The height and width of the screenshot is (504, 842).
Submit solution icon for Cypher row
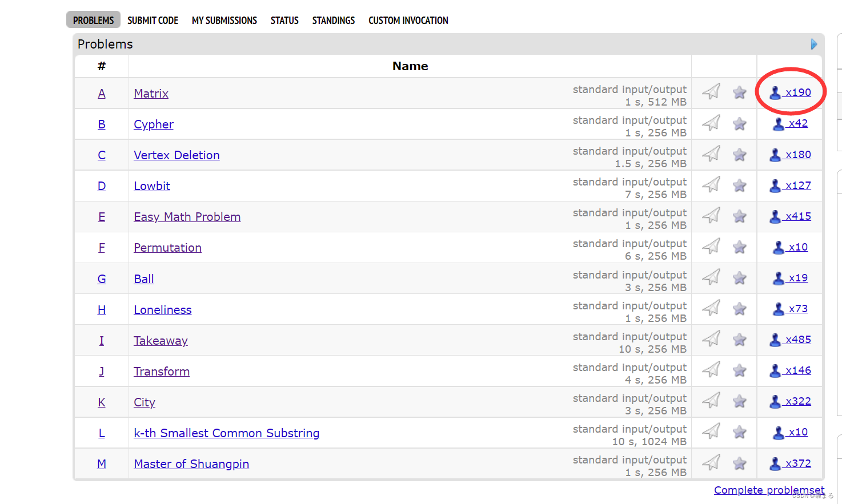[x=711, y=123]
